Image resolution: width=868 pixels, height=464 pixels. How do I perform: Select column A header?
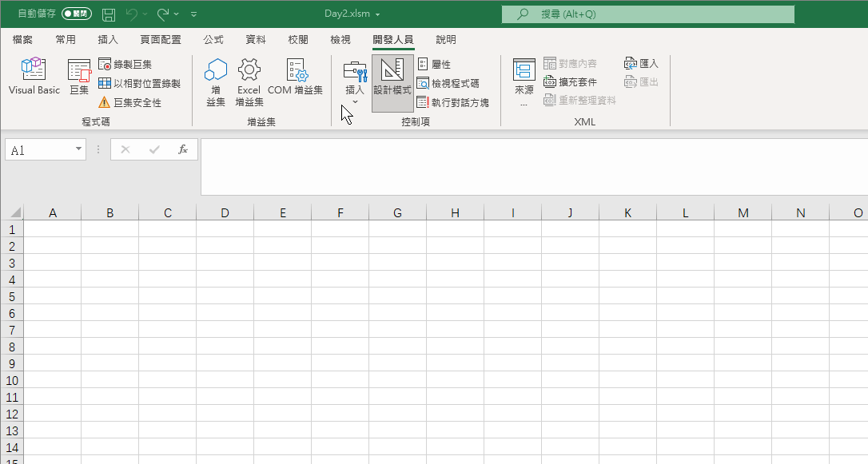click(x=53, y=213)
